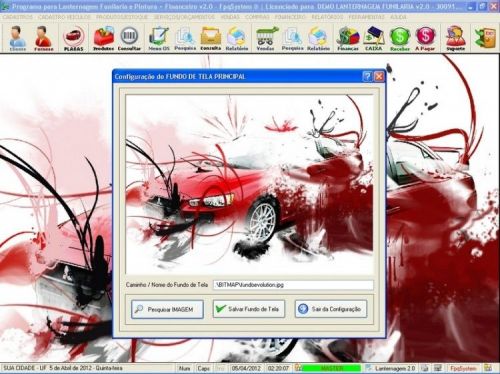The image size is (500, 374).
Task: Click the background image path field
Action: (293, 285)
